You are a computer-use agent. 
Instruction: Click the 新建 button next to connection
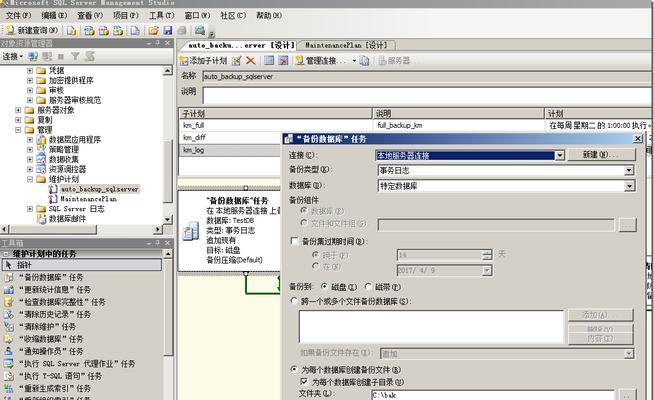(601, 155)
